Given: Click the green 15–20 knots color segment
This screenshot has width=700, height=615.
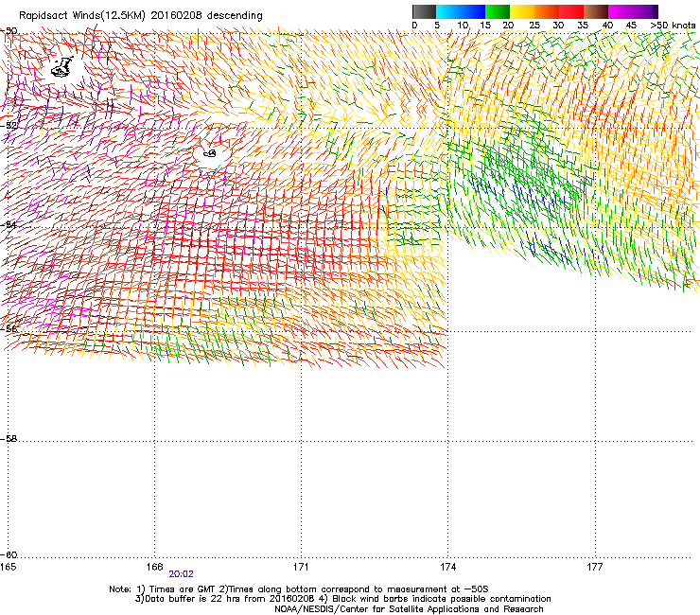Looking at the screenshot, I should 498,11.
